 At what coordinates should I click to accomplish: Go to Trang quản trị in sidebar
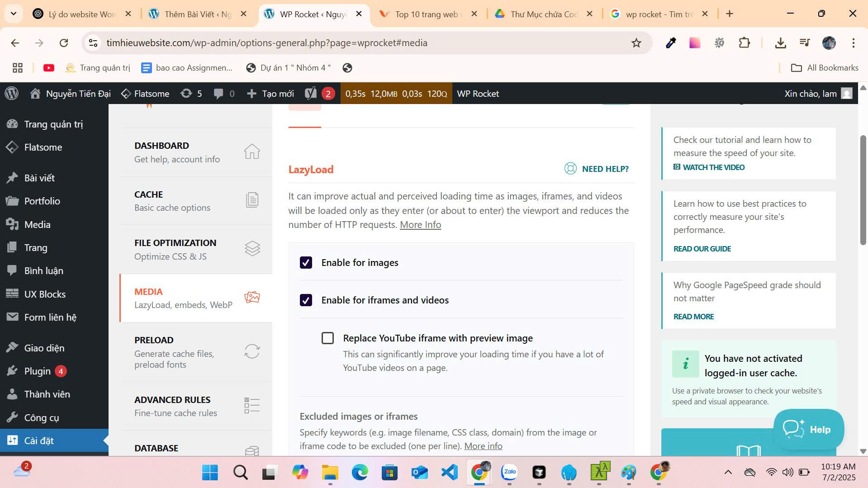point(53,124)
